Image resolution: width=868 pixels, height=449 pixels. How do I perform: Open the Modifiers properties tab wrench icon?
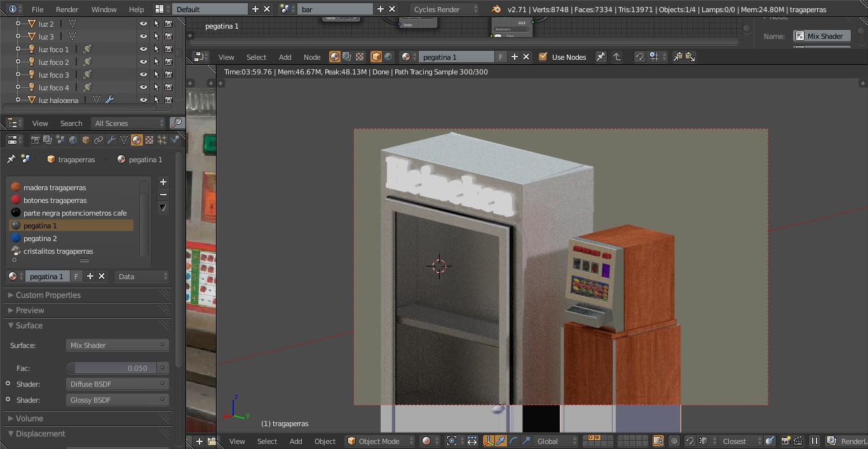111,140
